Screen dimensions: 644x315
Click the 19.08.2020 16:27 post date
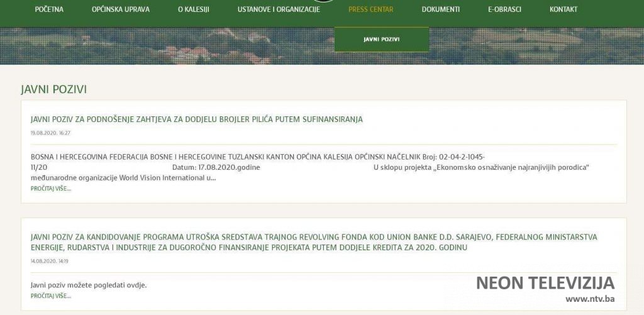tap(50, 133)
